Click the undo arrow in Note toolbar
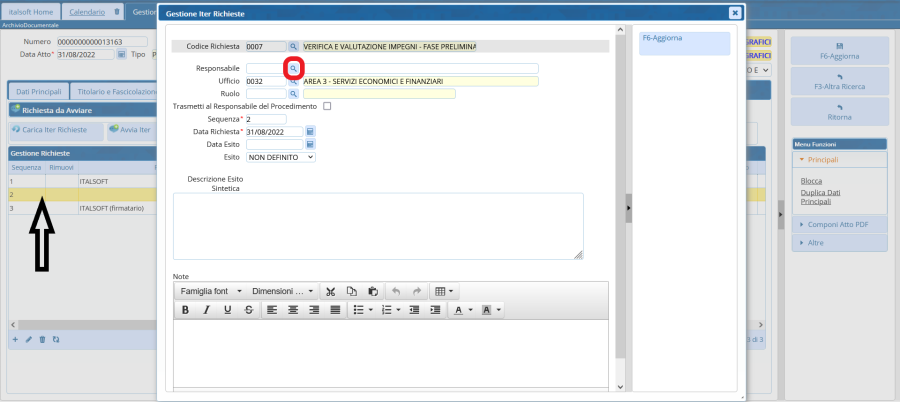 pos(396,291)
